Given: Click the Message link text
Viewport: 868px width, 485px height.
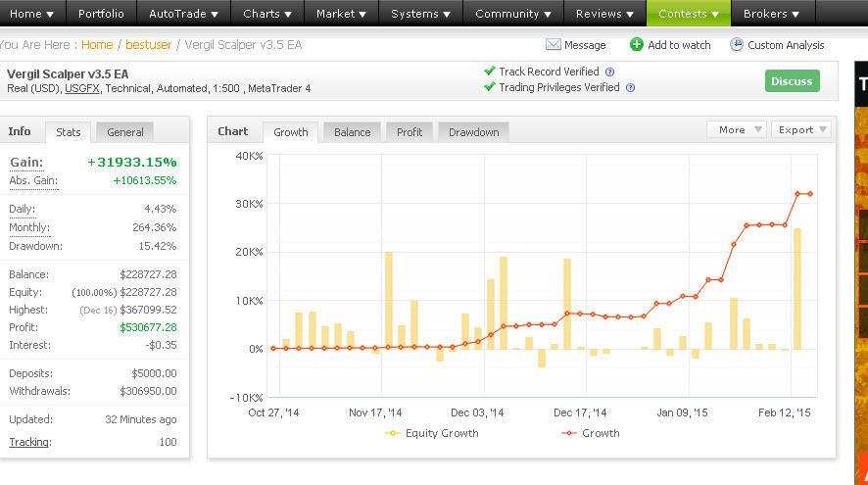Looking at the screenshot, I should [585, 45].
